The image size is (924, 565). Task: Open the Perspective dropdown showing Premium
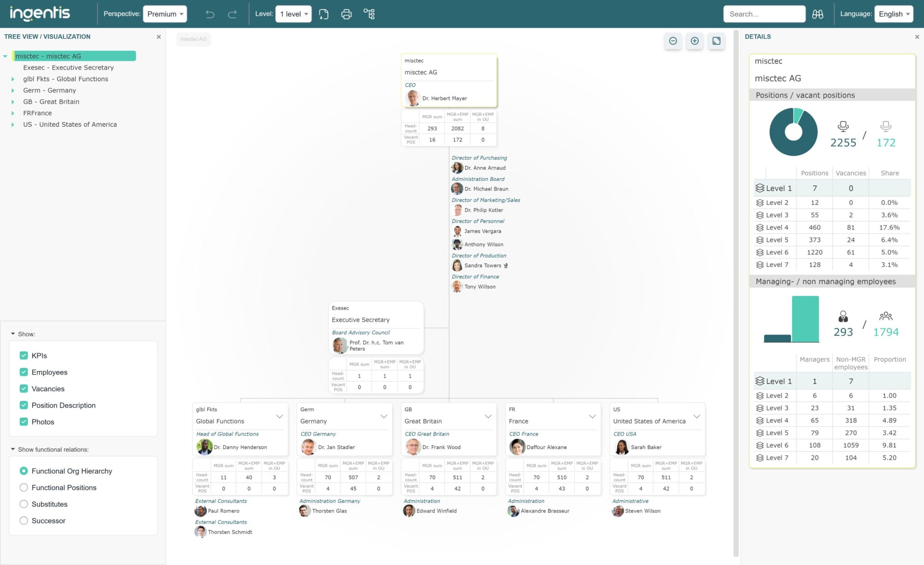(x=165, y=14)
